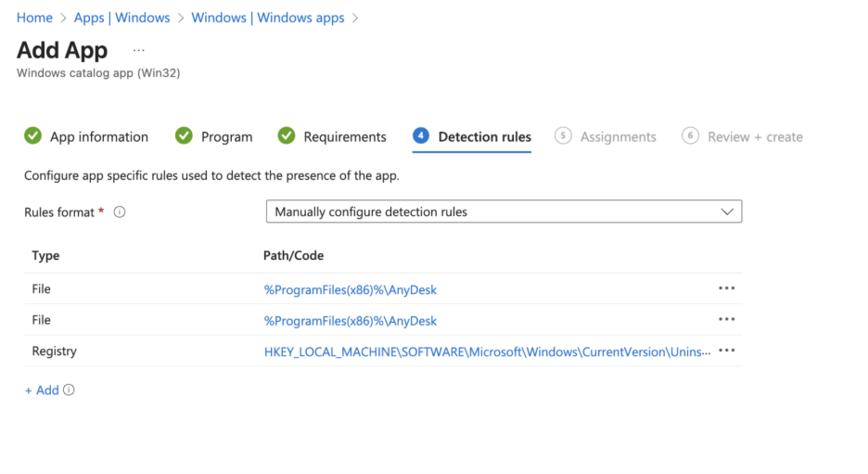Click the Rules format info icon

[119, 212]
